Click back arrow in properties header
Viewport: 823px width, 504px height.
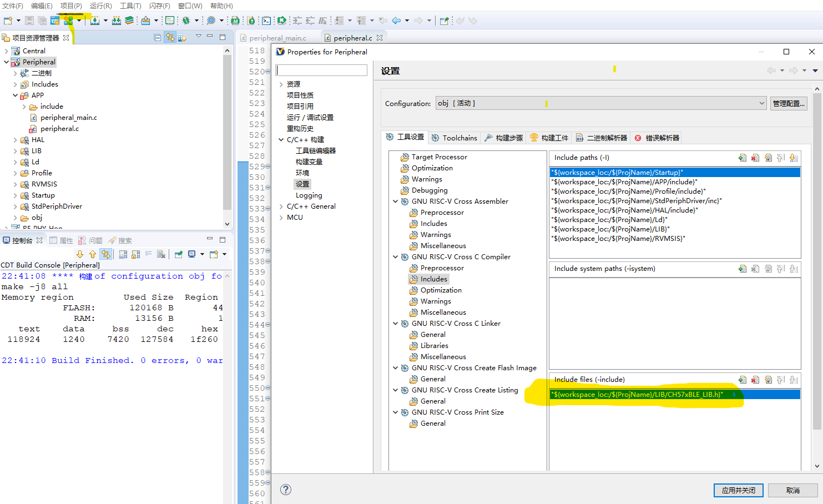coord(771,70)
